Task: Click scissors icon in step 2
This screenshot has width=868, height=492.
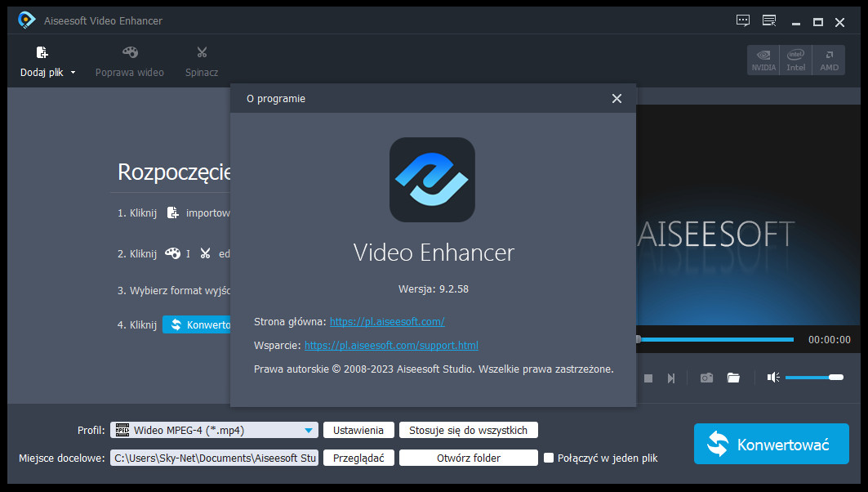Action: point(206,253)
